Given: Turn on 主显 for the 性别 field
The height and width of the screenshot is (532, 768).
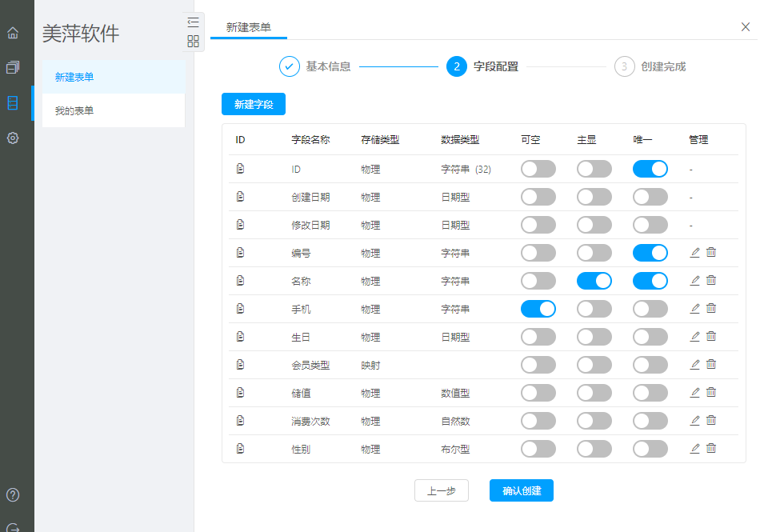Looking at the screenshot, I should pyautogui.click(x=594, y=448).
